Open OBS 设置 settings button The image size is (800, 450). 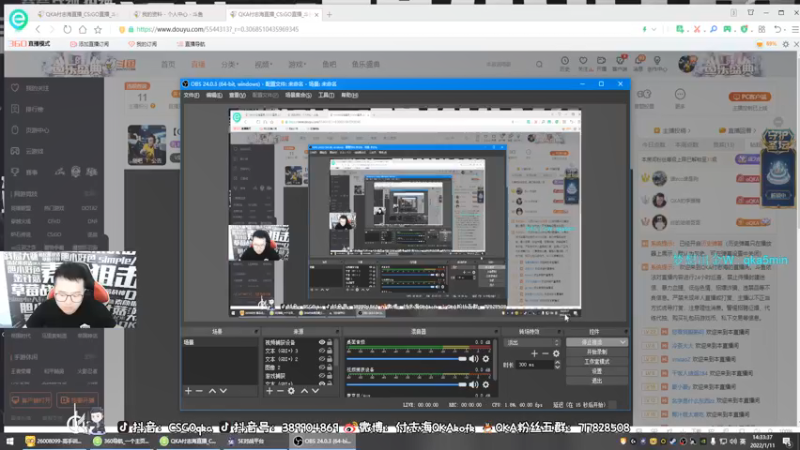[596, 371]
